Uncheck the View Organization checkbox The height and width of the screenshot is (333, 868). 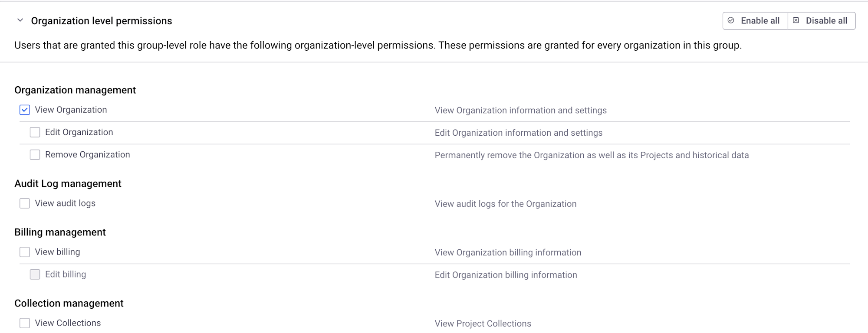tap(25, 110)
